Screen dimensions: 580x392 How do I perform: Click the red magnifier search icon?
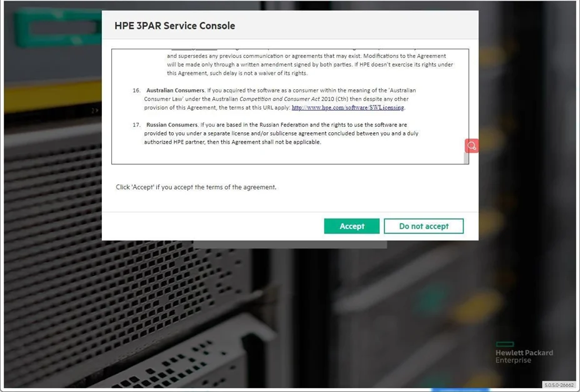click(472, 145)
